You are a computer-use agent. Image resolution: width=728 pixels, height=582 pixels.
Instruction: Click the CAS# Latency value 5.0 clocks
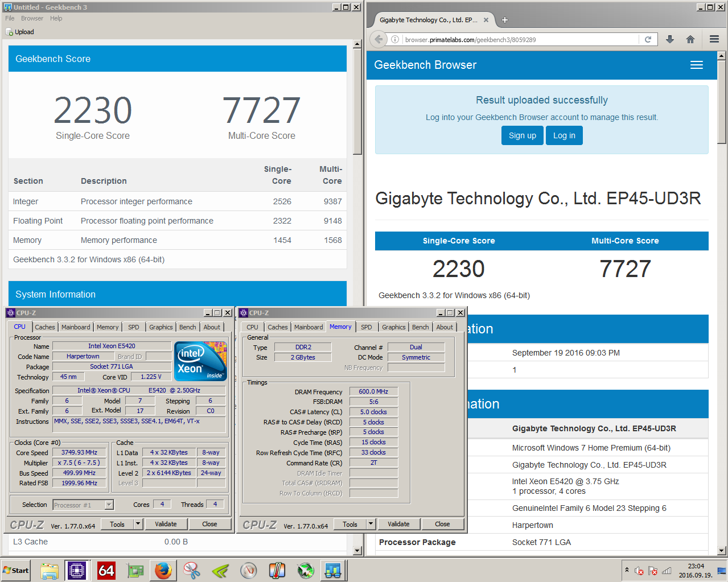(x=373, y=412)
